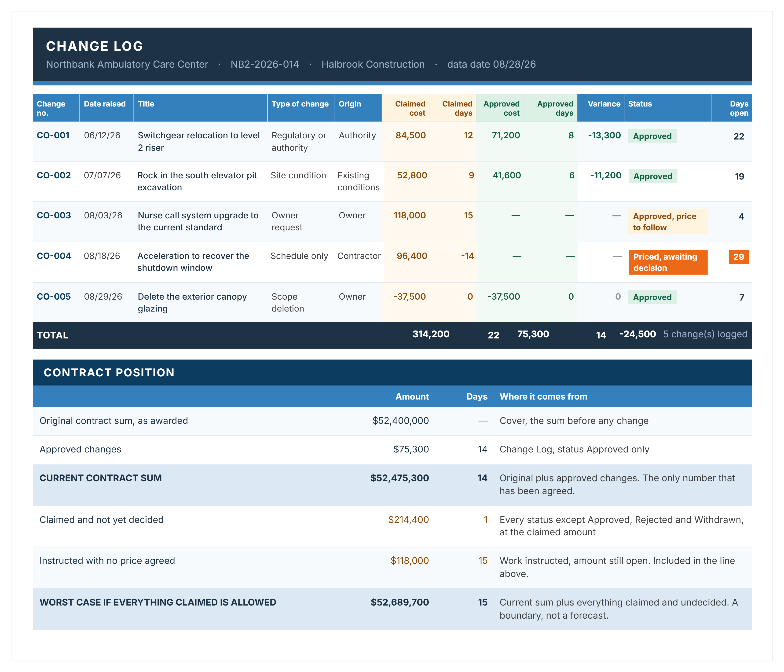
Task: Click the -13,300 variance value
Action: coord(604,136)
